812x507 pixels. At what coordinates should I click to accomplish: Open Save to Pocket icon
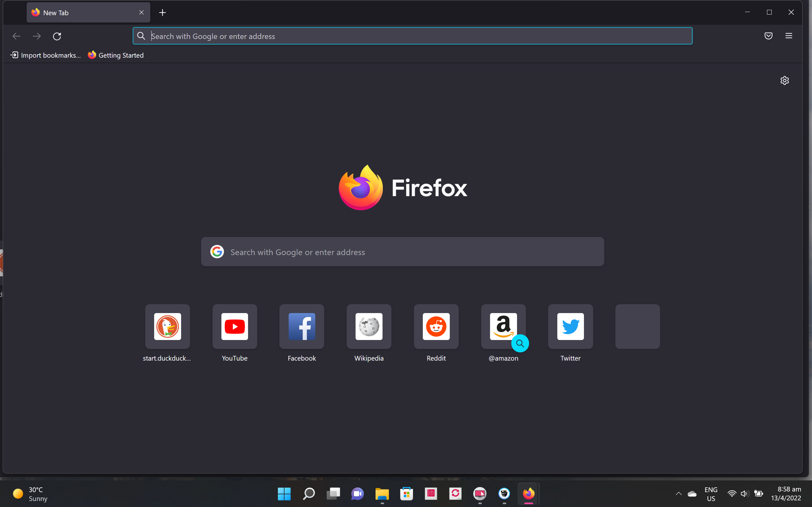tap(768, 36)
